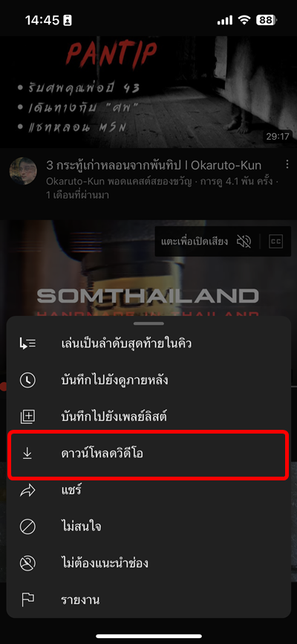297x644 pixels.
Task: Tap the don't-recommend-channel icon
Action: click(27, 563)
